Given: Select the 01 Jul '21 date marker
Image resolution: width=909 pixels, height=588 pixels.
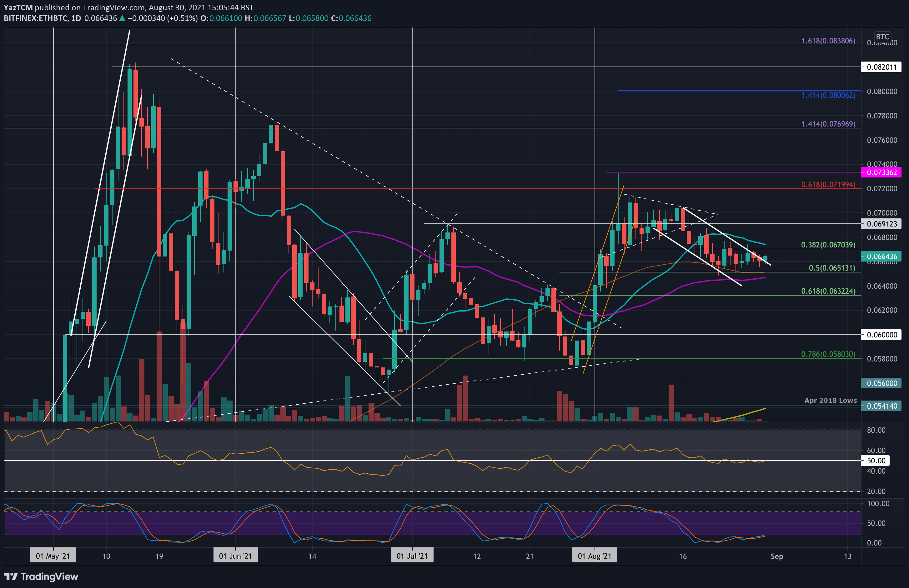Looking at the screenshot, I should pos(412,556).
